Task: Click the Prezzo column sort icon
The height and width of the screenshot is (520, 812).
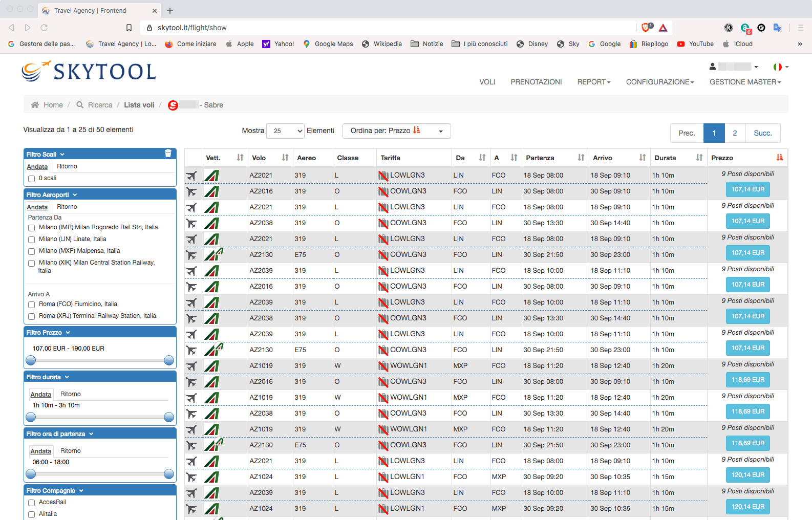Action: [x=779, y=158]
